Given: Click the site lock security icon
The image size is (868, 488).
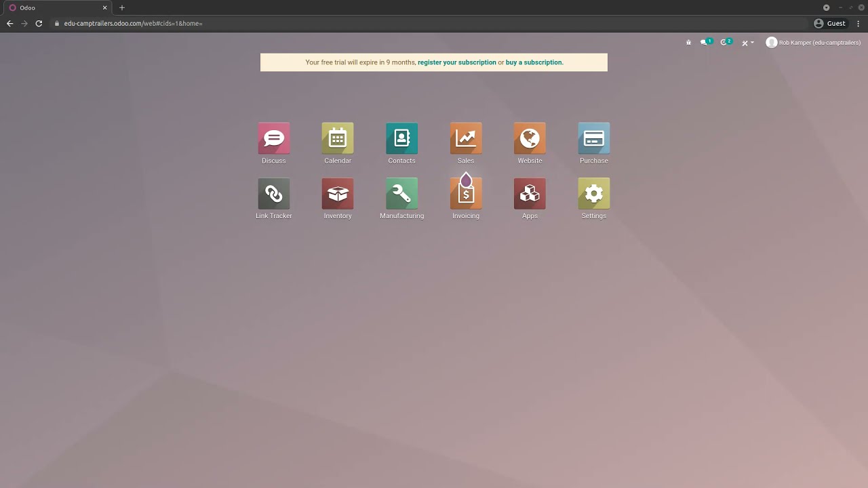Looking at the screenshot, I should (x=57, y=23).
